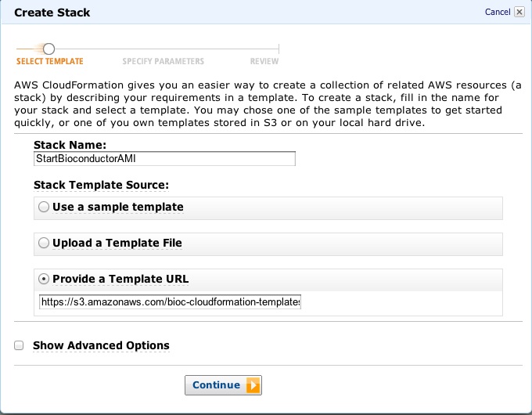The height and width of the screenshot is (415, 532).
Task: Click the 'Create Stack' dialog title
Action: pos(53,13)
